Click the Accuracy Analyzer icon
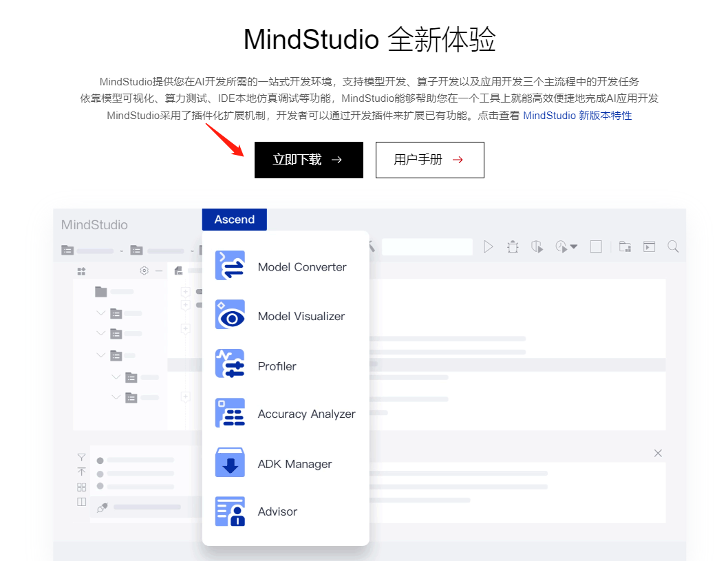The height and width of the screenshot is (561, 728). tap(230, 413)
